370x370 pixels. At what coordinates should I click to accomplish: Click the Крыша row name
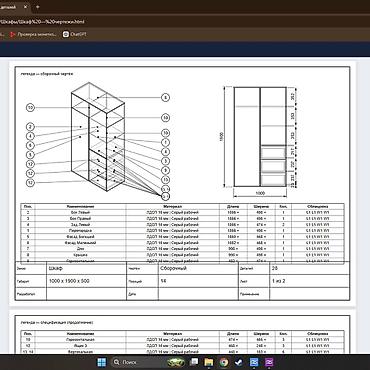coord(80,255)
